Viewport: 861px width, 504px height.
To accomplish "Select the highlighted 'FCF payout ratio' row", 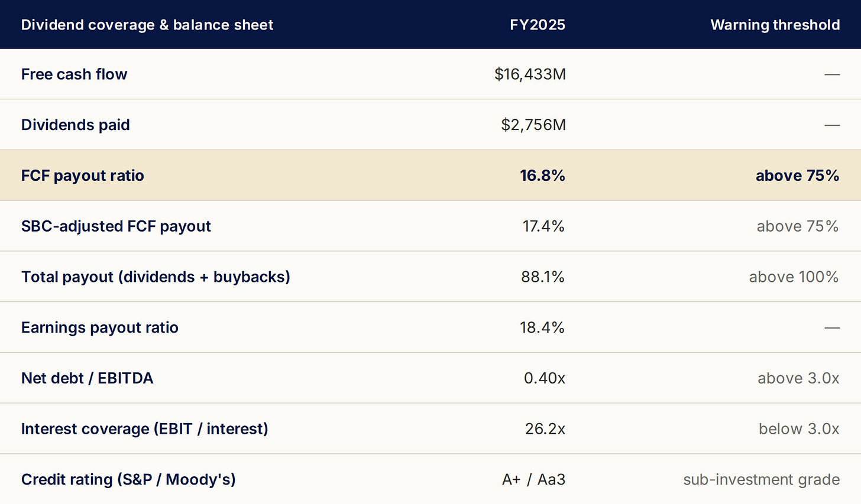I will point(430,175).
